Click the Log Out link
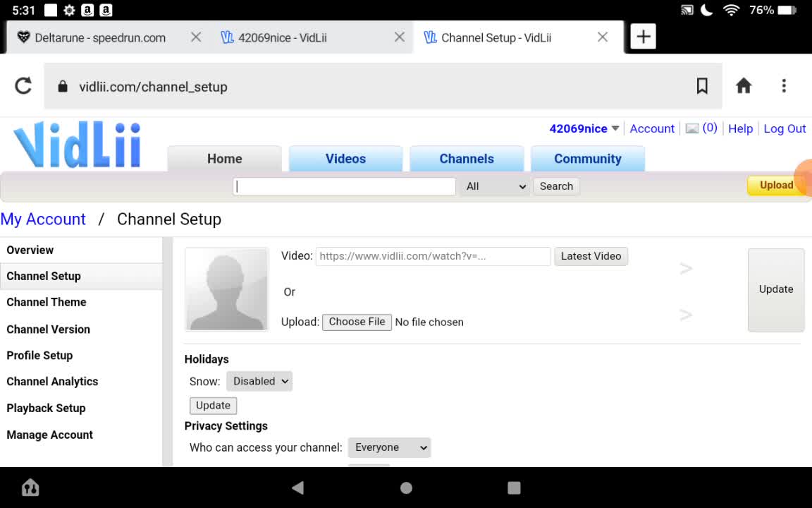Screen dimensions: 812x508 click(785, 128)
